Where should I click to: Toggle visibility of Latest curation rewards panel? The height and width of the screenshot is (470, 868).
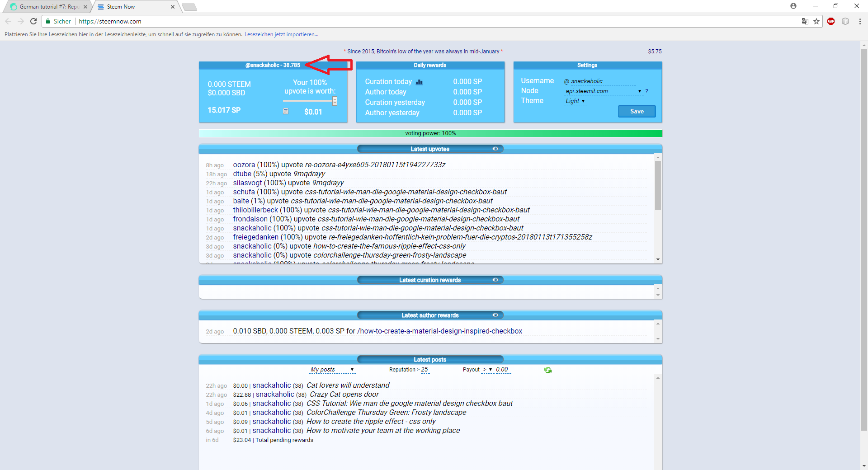pos(495,280)
